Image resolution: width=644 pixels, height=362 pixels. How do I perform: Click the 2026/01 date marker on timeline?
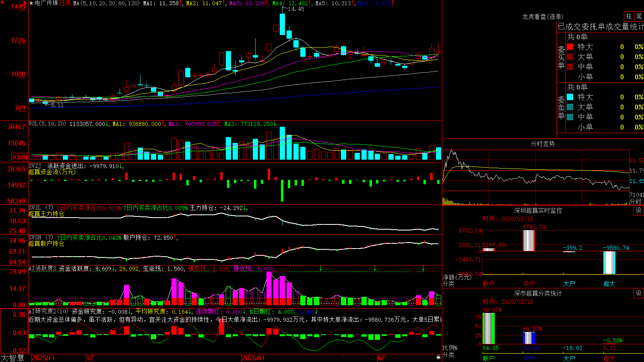tap(254, 358)
